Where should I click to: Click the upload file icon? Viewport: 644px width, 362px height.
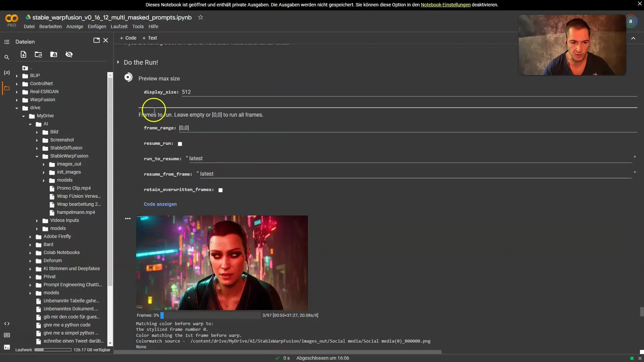click(23, 54)
